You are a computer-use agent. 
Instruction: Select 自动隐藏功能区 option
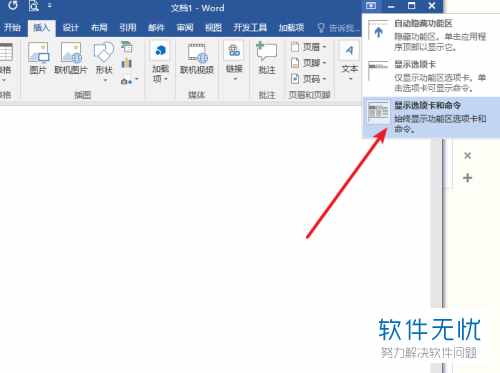click(428, 35)
